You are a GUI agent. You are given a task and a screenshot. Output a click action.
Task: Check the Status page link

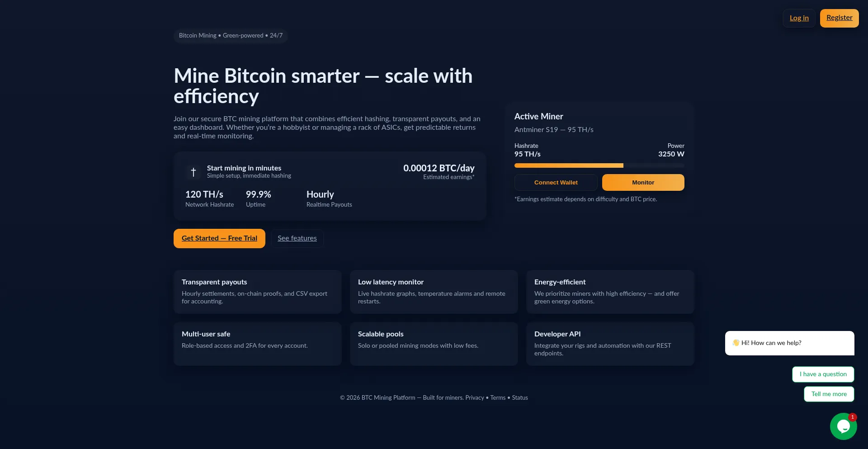coord(520,397)
